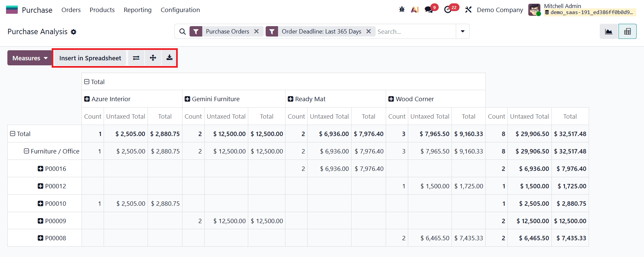Switch to graph view
The width and height of the screenshot is (644, 257).
coord(609,31)
